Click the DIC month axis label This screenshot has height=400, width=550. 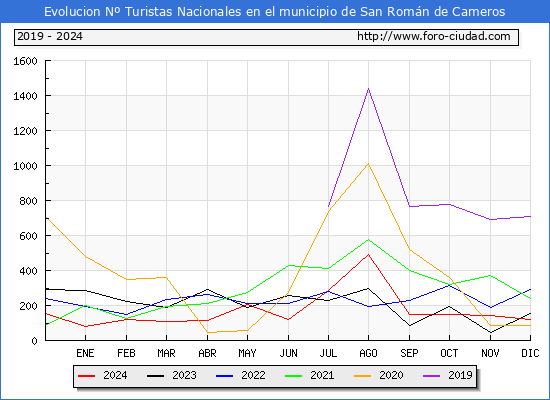click(x=530, y=353)
